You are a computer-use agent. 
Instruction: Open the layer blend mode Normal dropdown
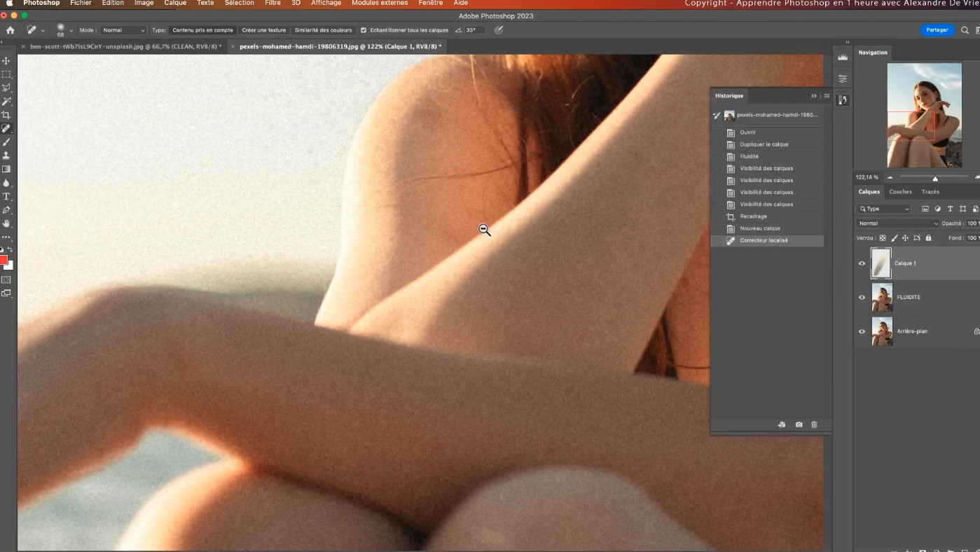[x=897, y=223]
